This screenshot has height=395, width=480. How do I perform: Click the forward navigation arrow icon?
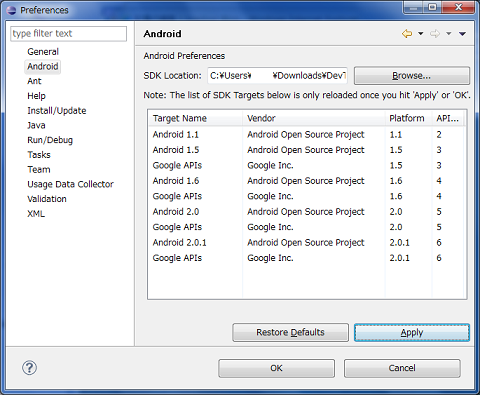tap(435, 34)
